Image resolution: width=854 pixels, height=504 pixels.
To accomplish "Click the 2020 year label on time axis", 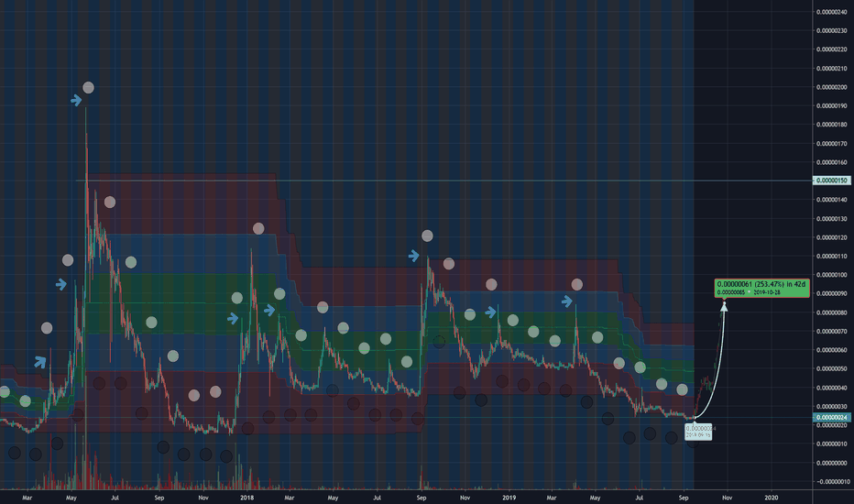I will point(772,498).
